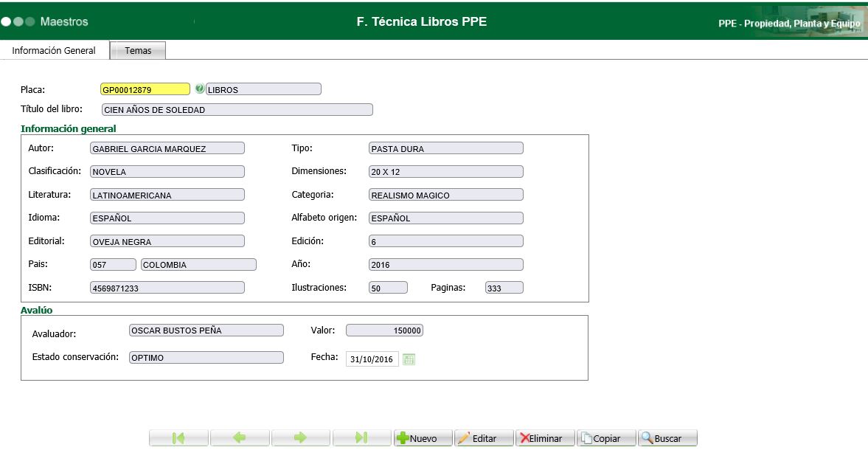Screen dimensions: 868x467
Task: Click the Información general section heading
Action: [68, 128]
